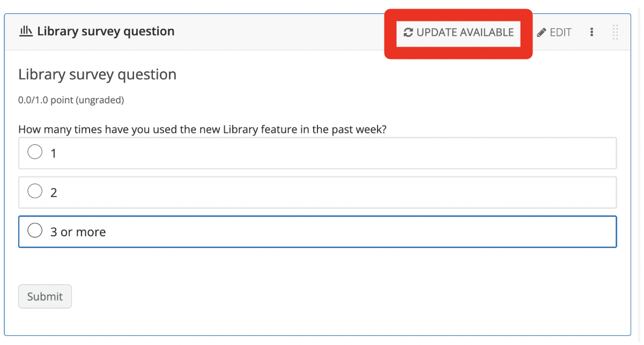644x345 pixels.
Task: Select the radio button for answer 2
Action: point(34,191)
